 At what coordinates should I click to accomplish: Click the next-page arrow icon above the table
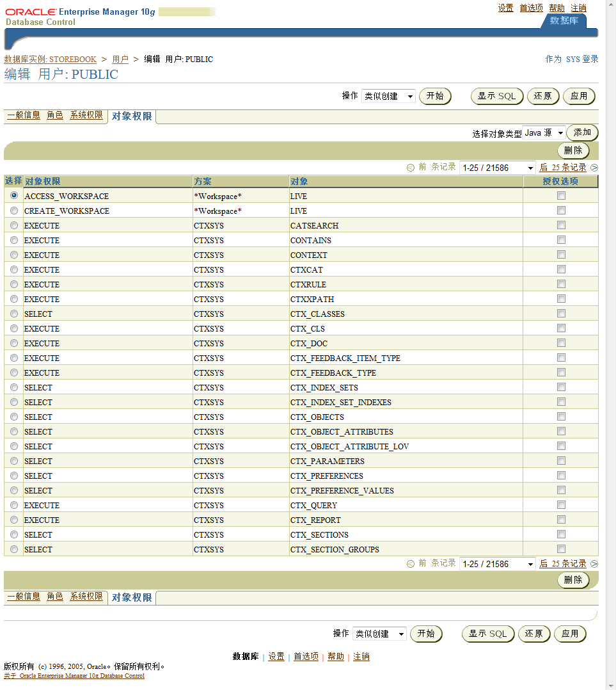click(x=594, y=168)
